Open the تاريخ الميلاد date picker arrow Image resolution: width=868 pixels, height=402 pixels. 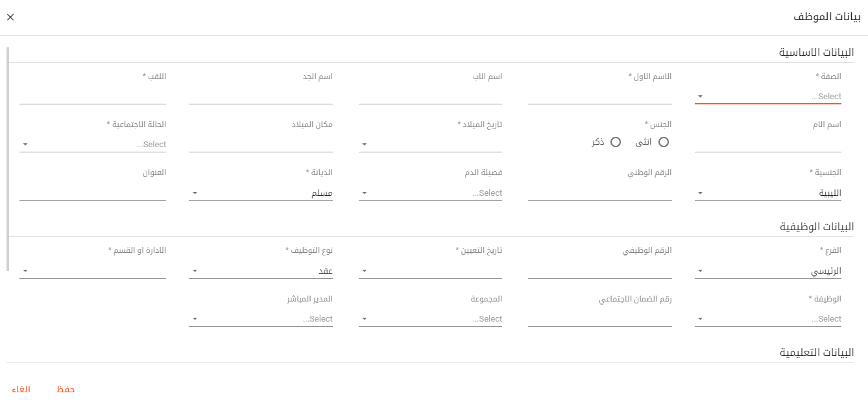click(364, 145)
